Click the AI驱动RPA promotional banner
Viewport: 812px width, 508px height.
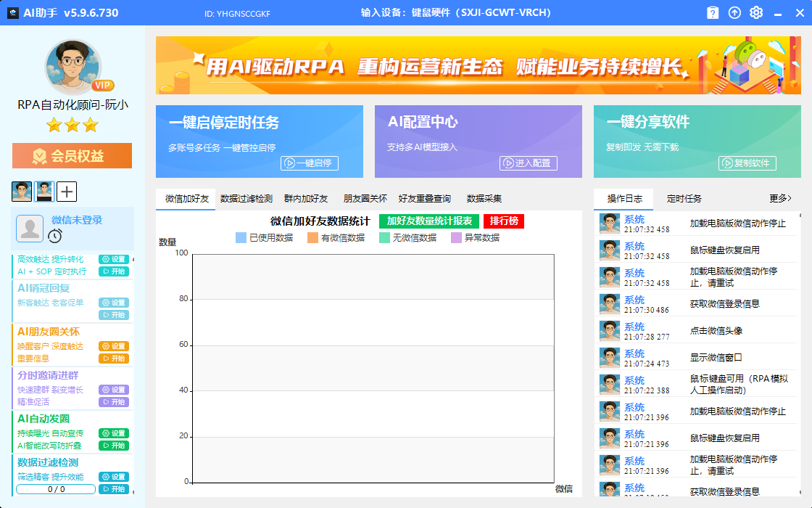coord(478,65)
